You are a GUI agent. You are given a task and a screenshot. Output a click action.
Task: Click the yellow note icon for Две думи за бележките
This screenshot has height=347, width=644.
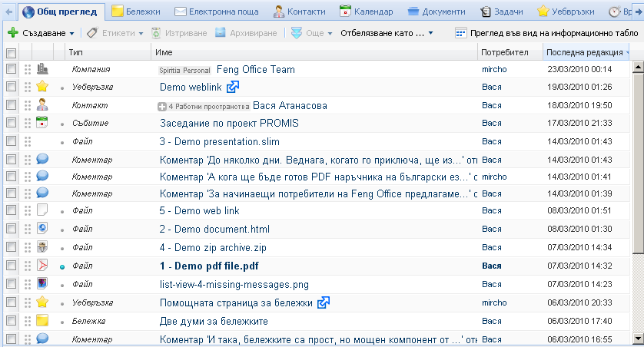[x=42, y=320]
